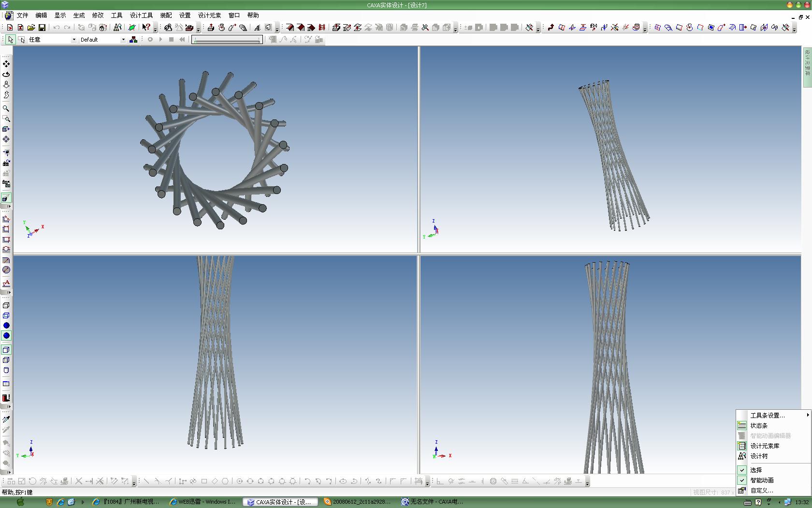The width and height of the screenshot is (812, 508).
Task: Open the 生成 menu
Action: [79, 15]
